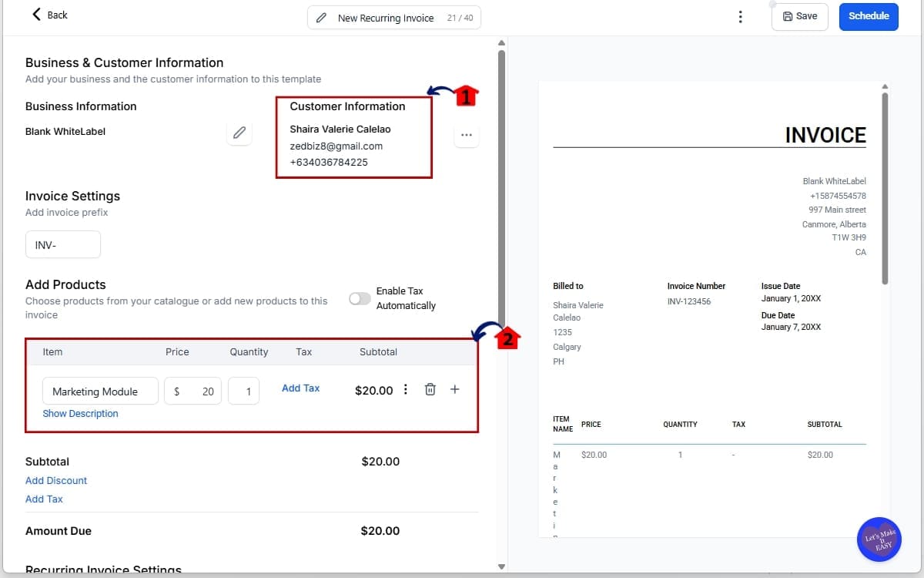Click Add Tax under Add Discount
924x578 pixels.
click(x=43, y=499)
